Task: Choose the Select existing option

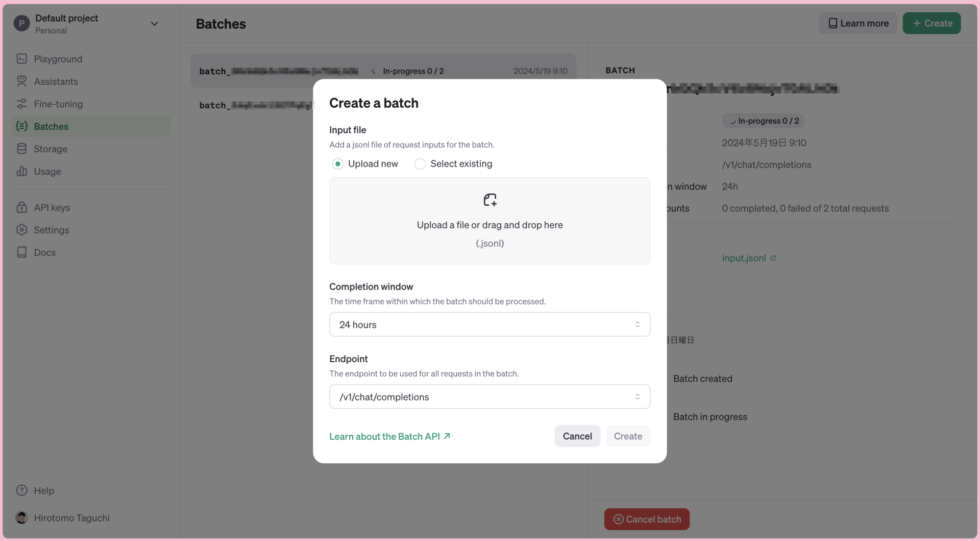Action: click(420, 163)
